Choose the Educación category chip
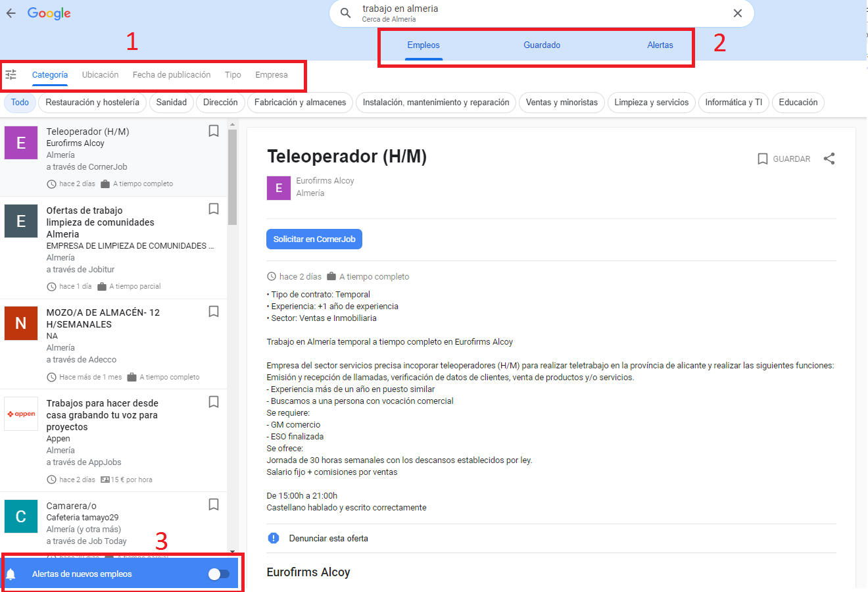868x592 pixels. 798,103
